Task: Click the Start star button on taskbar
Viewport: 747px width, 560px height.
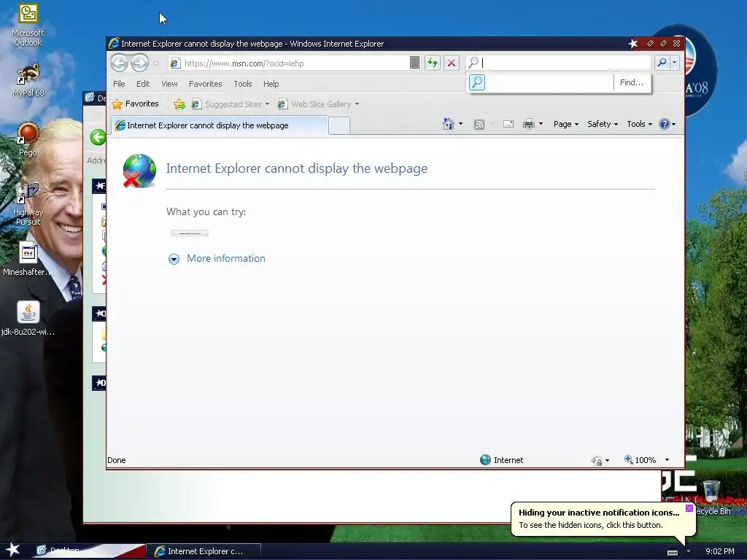Action: (12, 550)
